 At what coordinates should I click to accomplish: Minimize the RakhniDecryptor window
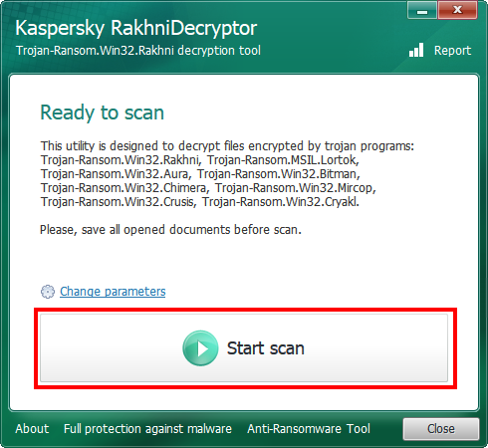[x=422, y=10]
